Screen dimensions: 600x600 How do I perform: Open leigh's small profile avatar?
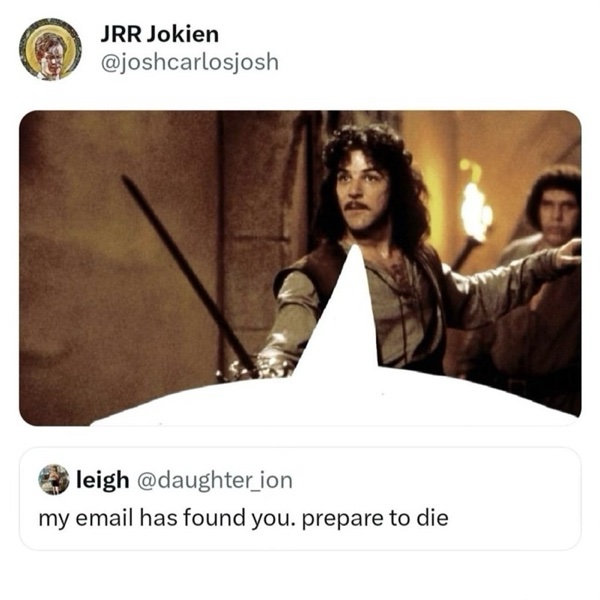[x=54, y=479]
